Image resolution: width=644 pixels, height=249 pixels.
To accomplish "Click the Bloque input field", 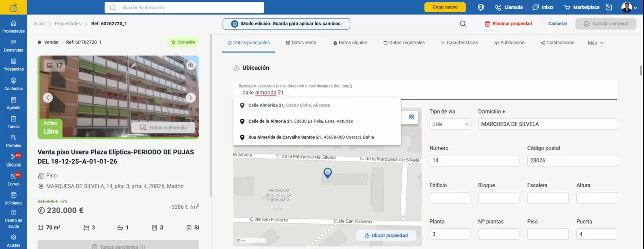I will click(499, 198).
